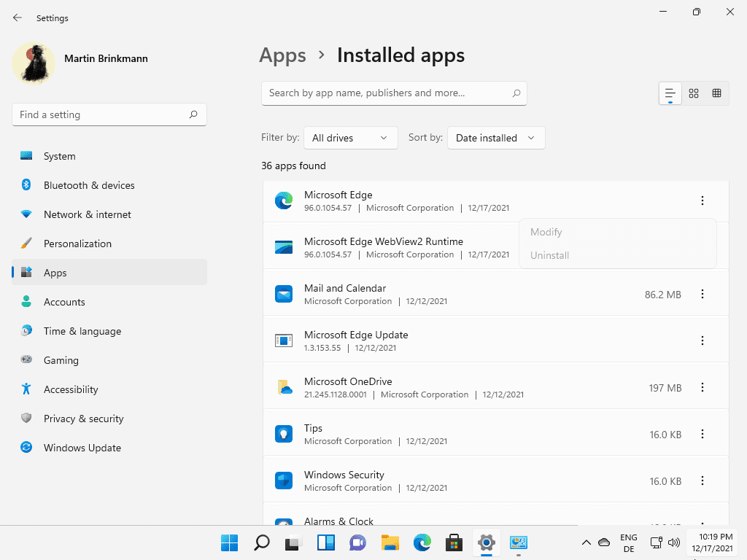Select Uninstall in the context menu

click(549, 255)
